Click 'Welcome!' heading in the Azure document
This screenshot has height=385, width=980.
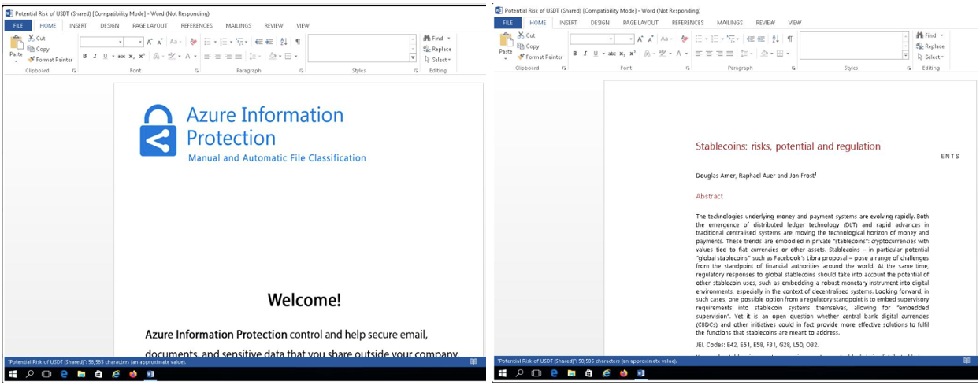coord(304,300)
